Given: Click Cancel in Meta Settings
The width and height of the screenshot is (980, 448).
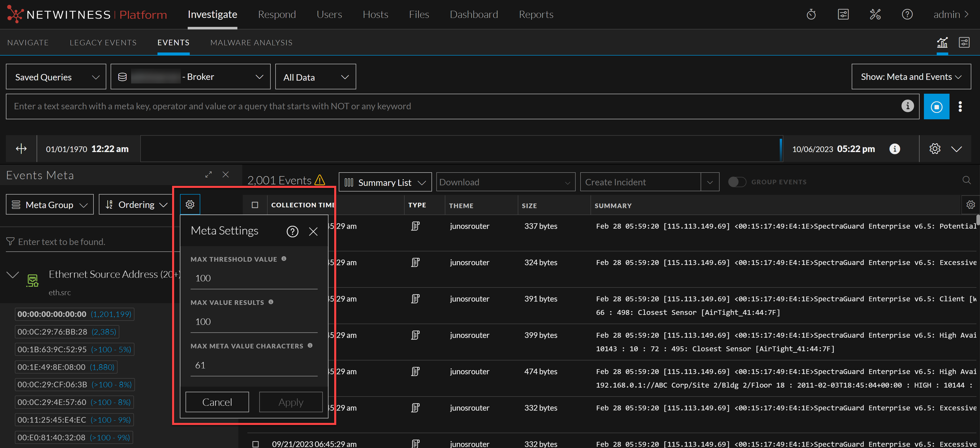Looking at the screenshot, I should 217,402.
